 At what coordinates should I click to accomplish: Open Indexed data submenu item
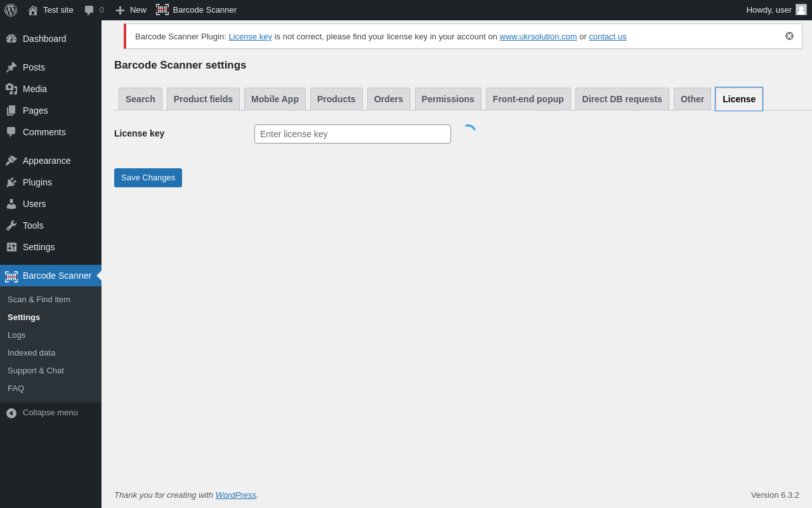(31, 353)
